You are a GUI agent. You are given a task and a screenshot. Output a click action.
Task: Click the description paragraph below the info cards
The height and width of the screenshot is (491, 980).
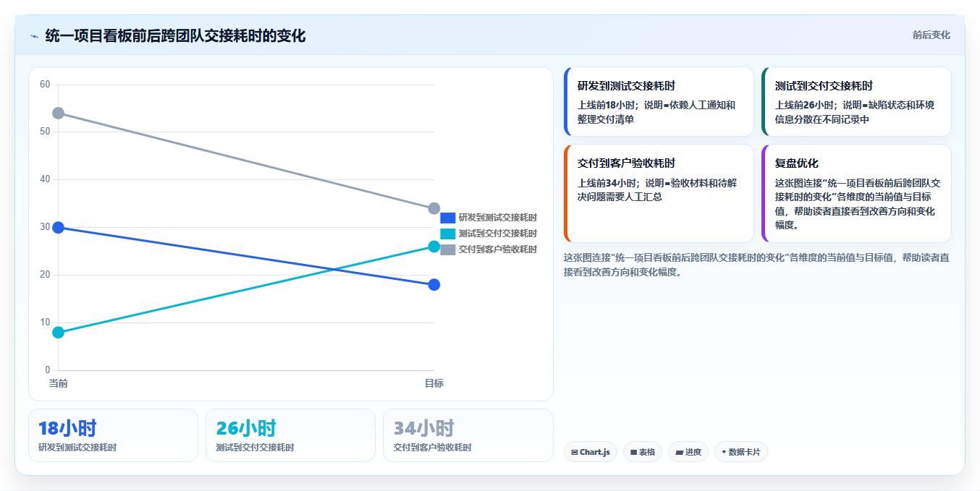pyautogui.click(x=756, y=265)
